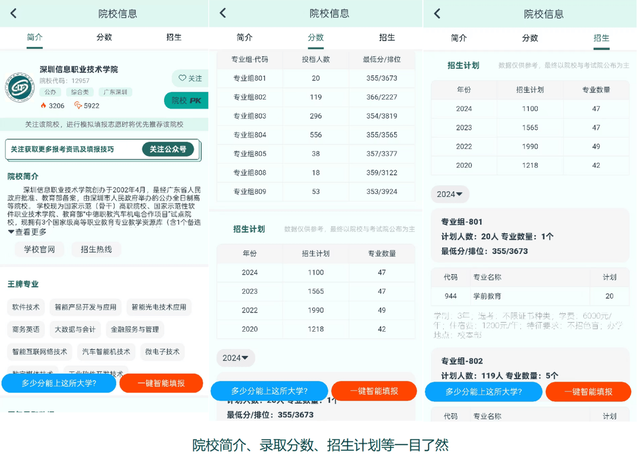Select 简介 tab in middle screen
The image size is (640, 464).
click(244, 38)
